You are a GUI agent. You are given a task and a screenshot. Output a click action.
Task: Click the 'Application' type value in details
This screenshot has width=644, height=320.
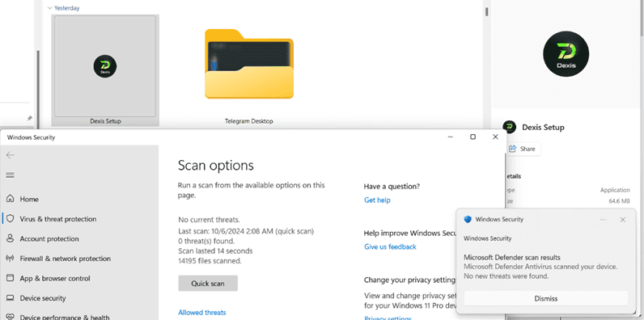tap(615, 190)
